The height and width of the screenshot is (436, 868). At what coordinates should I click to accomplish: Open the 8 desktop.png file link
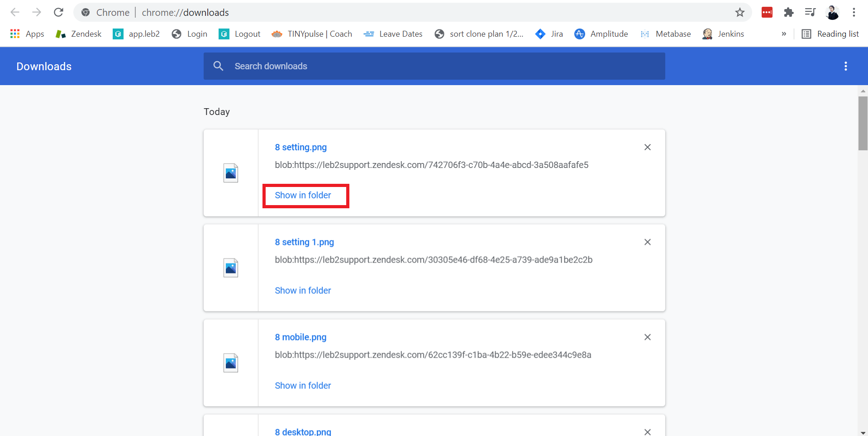303,432
